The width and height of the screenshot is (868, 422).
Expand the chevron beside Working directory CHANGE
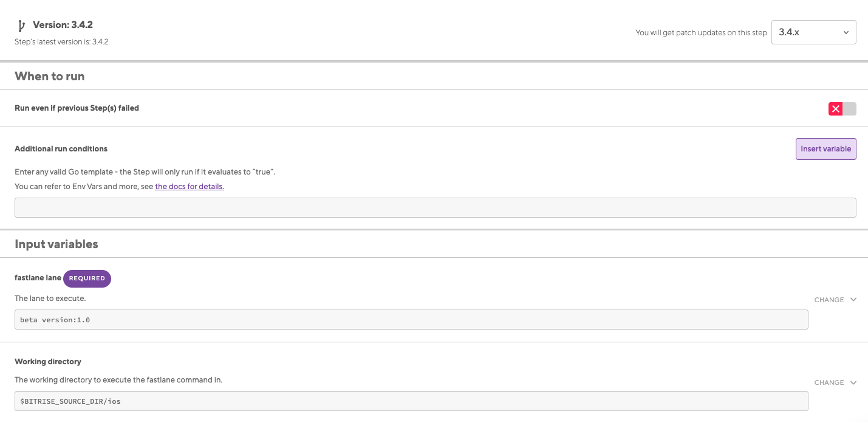853,382
